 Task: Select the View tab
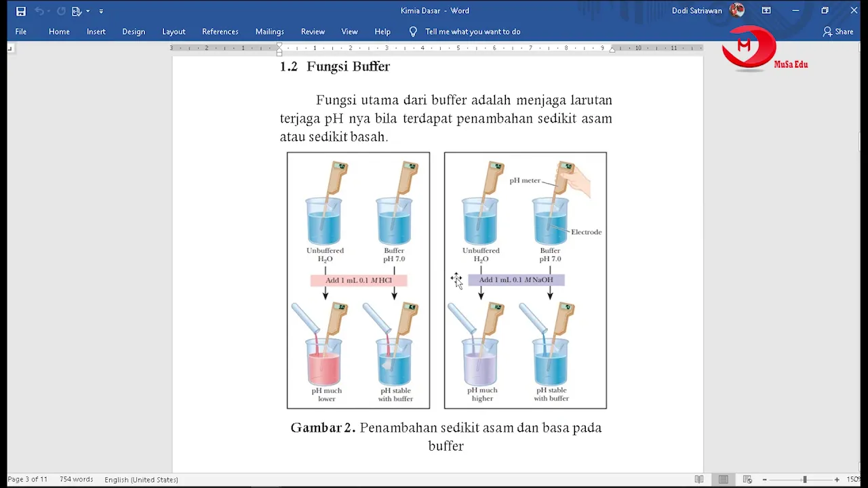[349, 31]
